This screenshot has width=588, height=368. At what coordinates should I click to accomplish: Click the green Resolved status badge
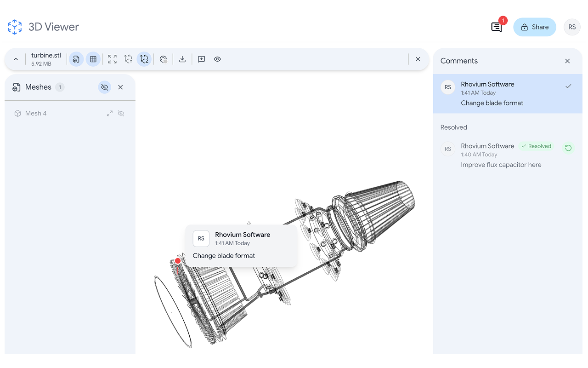coord(536,146)
